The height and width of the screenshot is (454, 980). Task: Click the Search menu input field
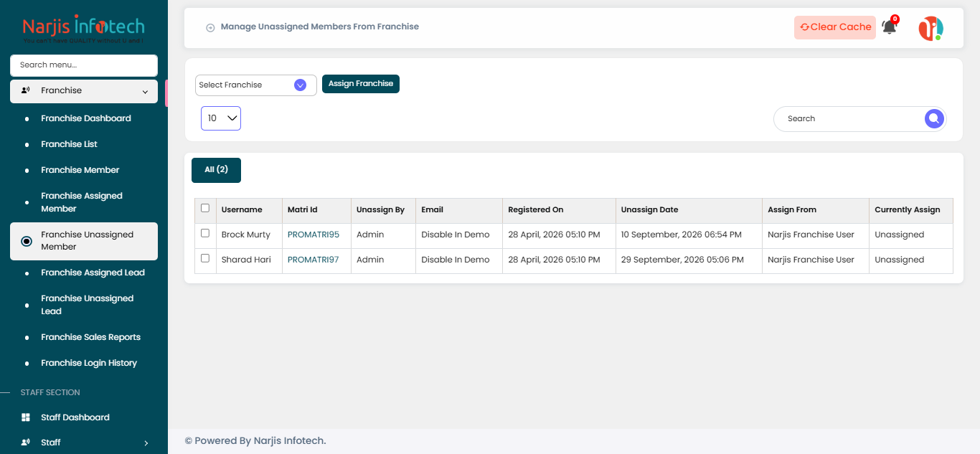[84, 65]
